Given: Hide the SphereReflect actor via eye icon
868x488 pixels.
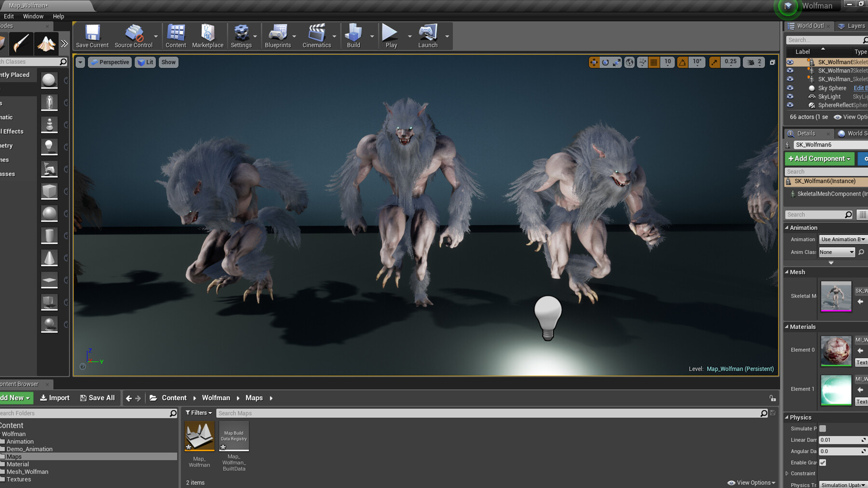Looking at the screenshot, I should [790, 105].
